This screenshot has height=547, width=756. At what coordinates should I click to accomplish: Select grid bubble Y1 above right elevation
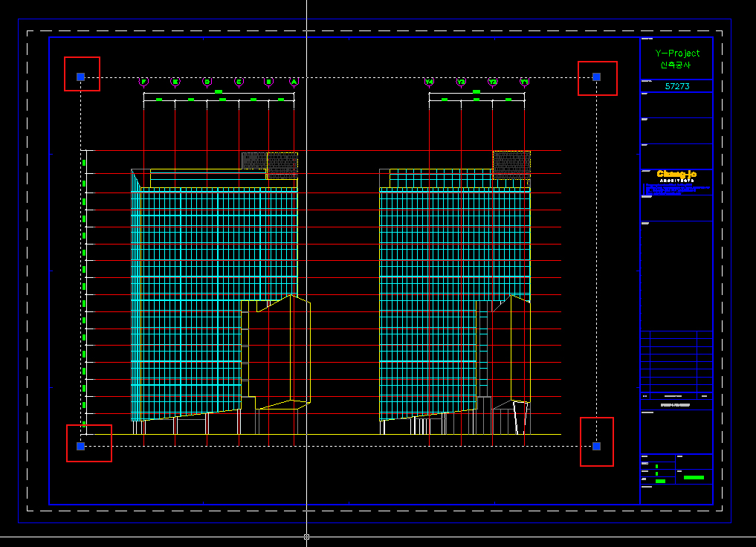click(x=524, y=82)
